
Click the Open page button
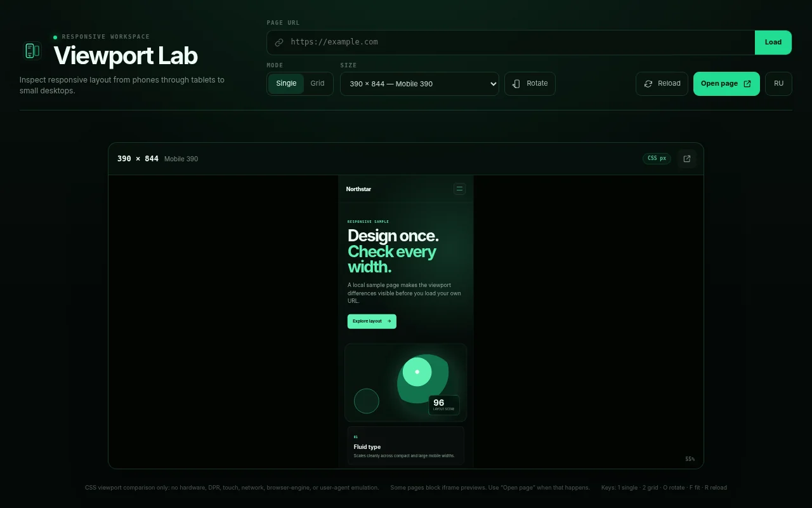click(x=726, y=84)
